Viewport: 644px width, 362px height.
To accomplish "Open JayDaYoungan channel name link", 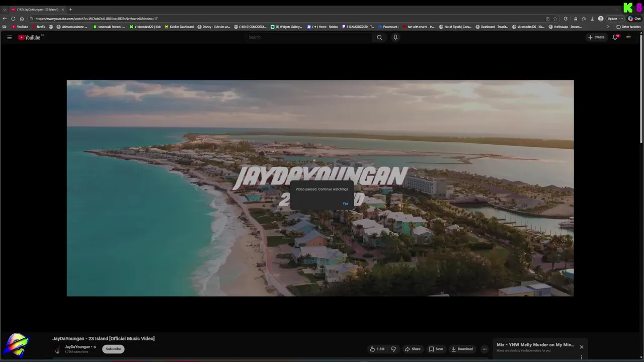I will [77, 347].
